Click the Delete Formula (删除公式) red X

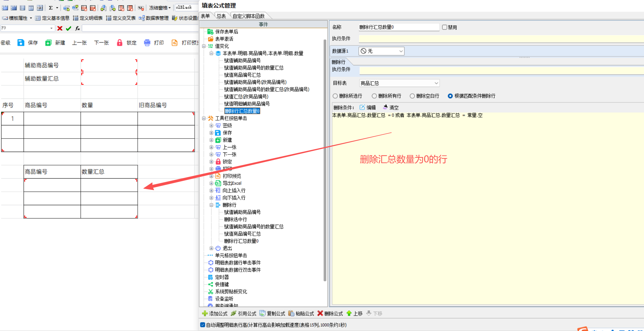tap(320, 314)
